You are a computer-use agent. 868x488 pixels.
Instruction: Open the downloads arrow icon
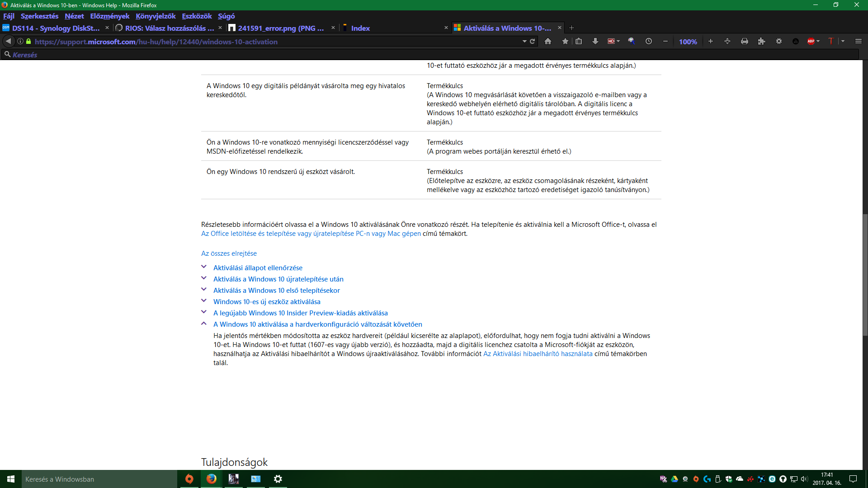[595, 41]
